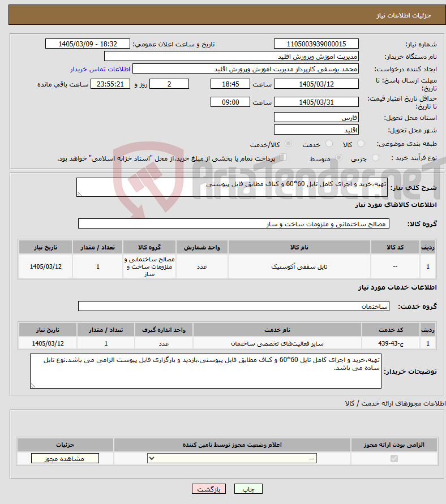
Task: Click the buyer notes textarea
Action: [x=206, y=371]
